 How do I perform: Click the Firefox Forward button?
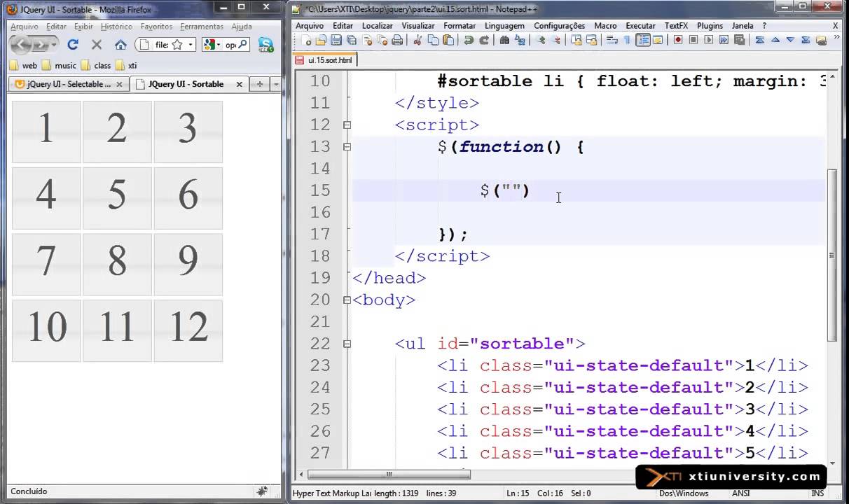pyautogui.click(x=41, y=44)
